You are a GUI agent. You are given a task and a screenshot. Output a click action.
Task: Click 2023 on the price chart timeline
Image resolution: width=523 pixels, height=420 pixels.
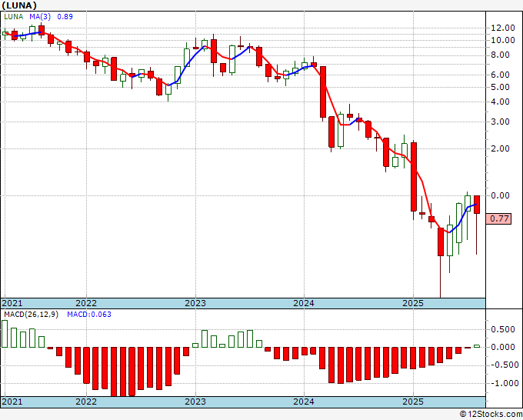coord(195,303)
